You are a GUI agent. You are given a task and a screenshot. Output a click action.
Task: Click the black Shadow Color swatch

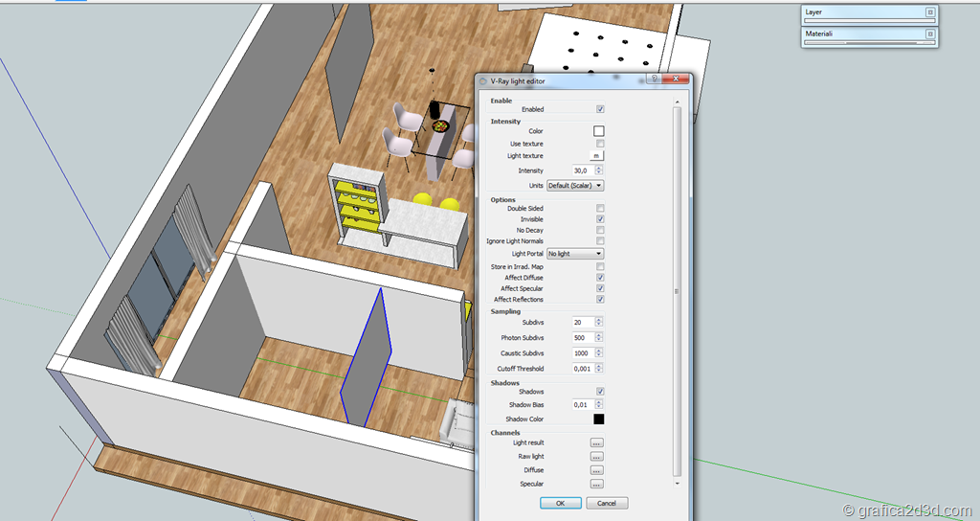599,419
